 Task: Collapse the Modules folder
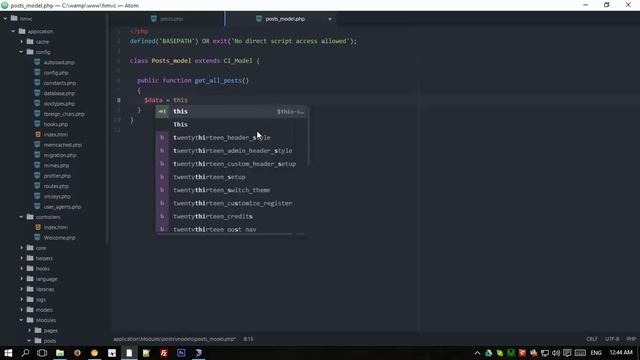pos(22,320)
